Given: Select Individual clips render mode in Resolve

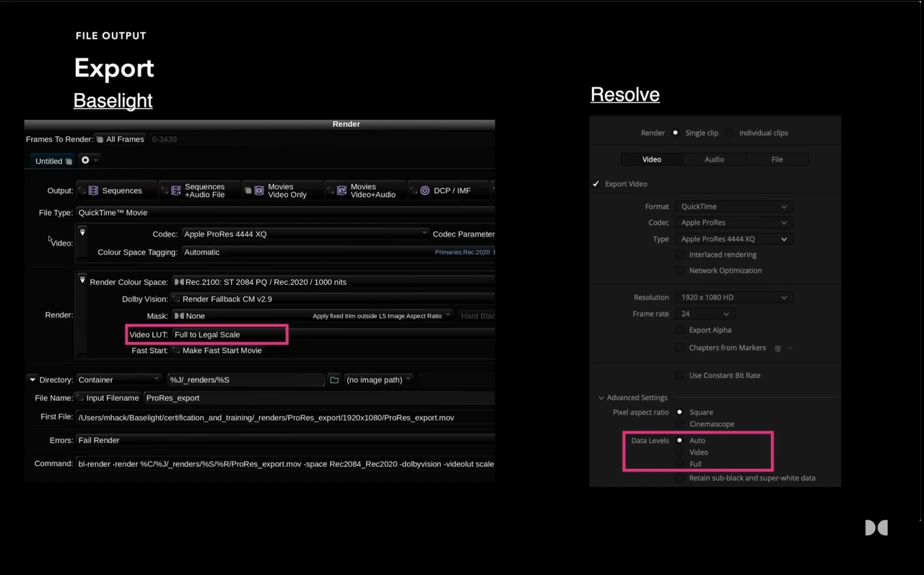Looking at the screenshot, I should pyautogui.click(x=730, y=133).
